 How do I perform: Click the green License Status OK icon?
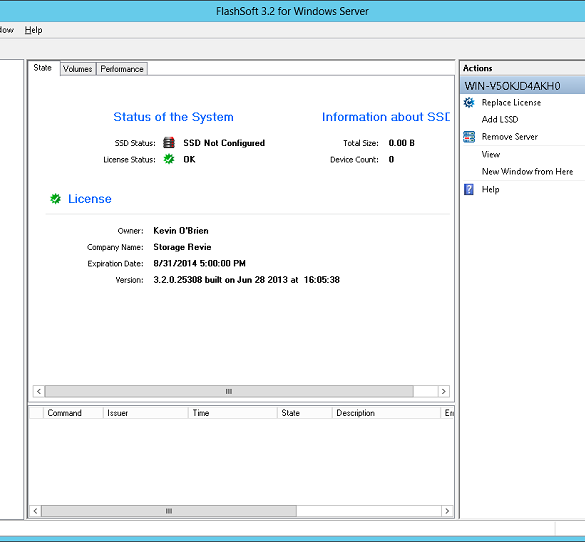click(169, 159)
